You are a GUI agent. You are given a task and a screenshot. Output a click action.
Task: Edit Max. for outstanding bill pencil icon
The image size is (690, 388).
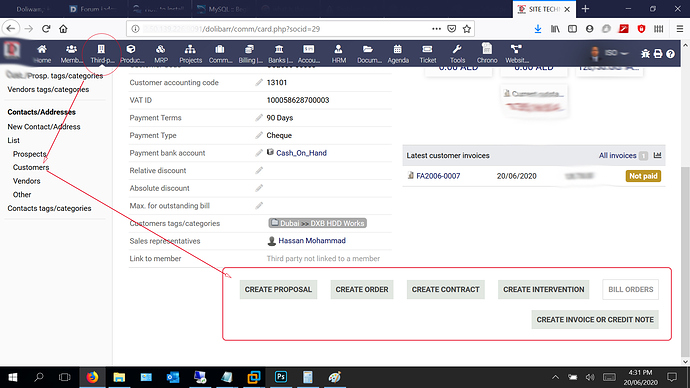259,205
